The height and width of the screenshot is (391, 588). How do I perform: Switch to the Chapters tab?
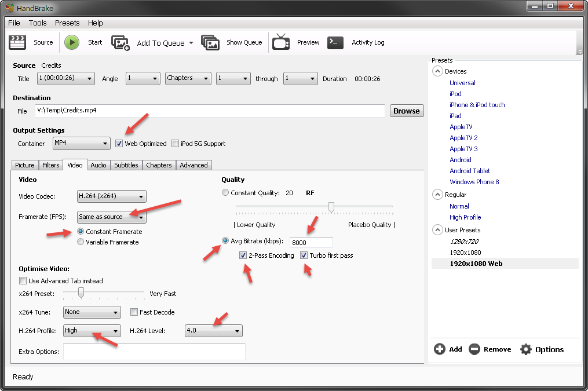159,165
